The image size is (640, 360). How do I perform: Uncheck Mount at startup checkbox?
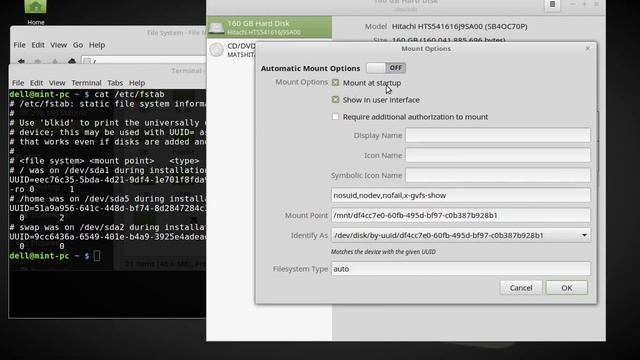point(335,82)
